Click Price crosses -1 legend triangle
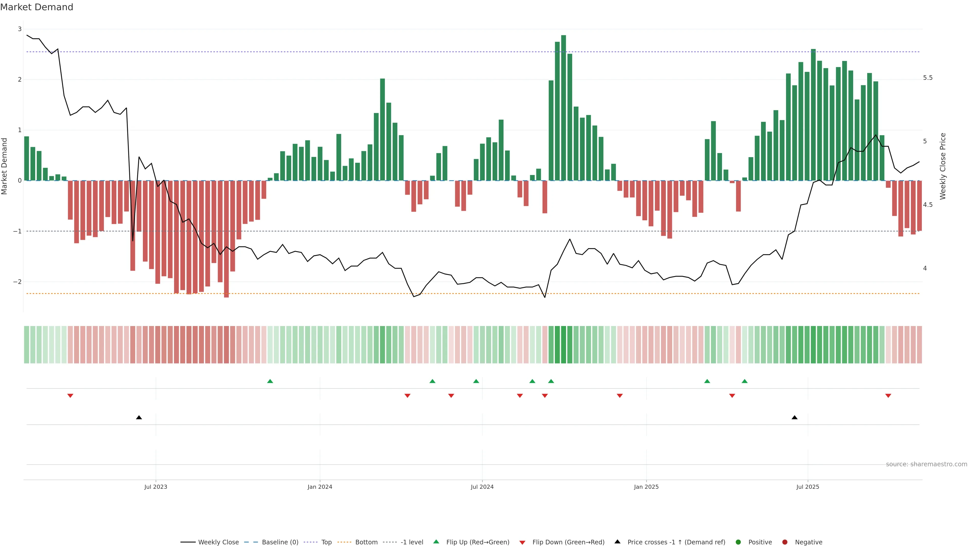This screenshot has width=980, height=551. pyautogui.click(x=617, y=542)
